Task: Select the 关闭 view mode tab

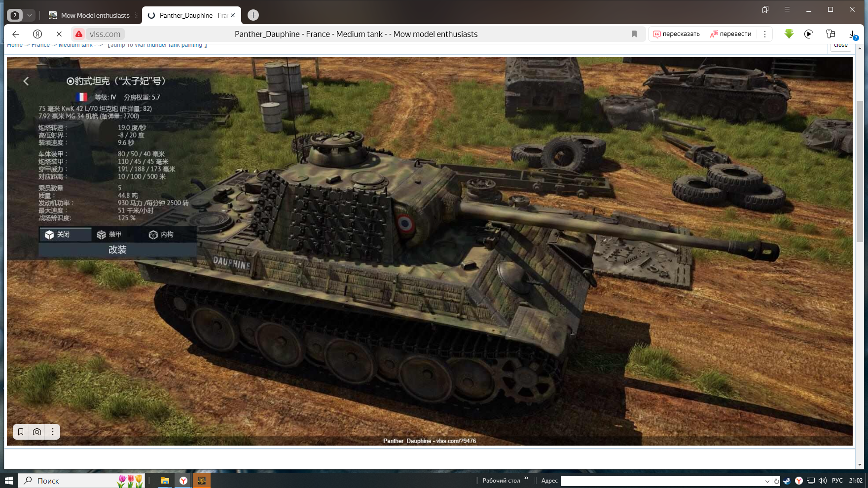Action: pyautogui.click(x=65, y=235)
